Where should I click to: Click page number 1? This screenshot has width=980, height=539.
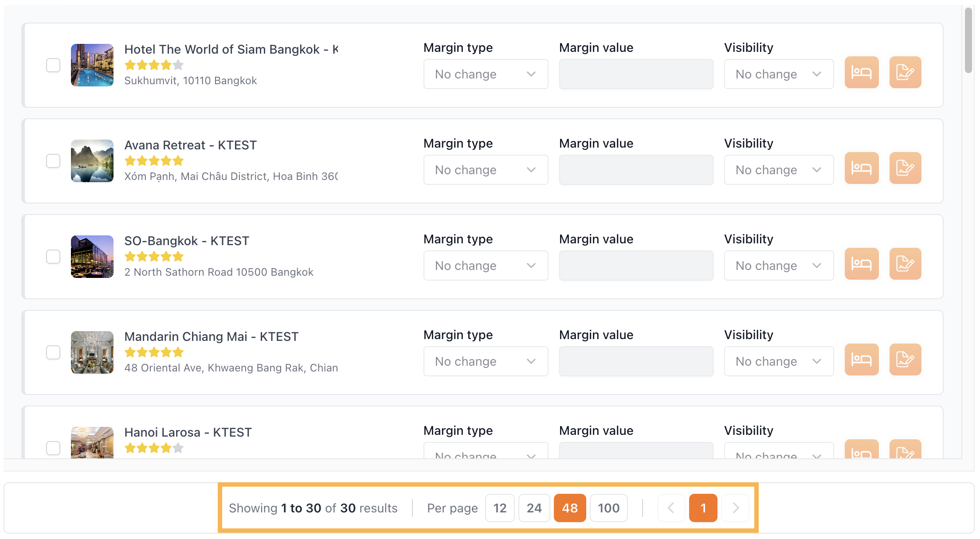pyautogui.click(x=703, y=508)
